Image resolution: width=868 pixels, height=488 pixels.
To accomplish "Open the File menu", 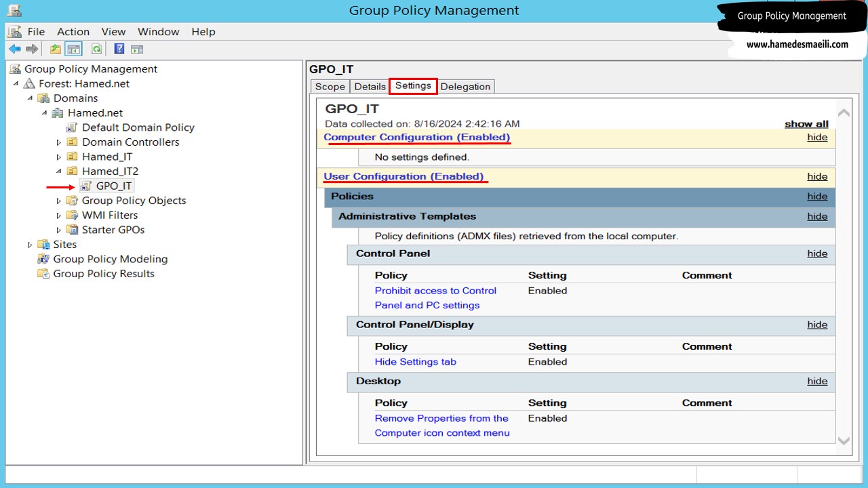I will click(x=36, y=31).
